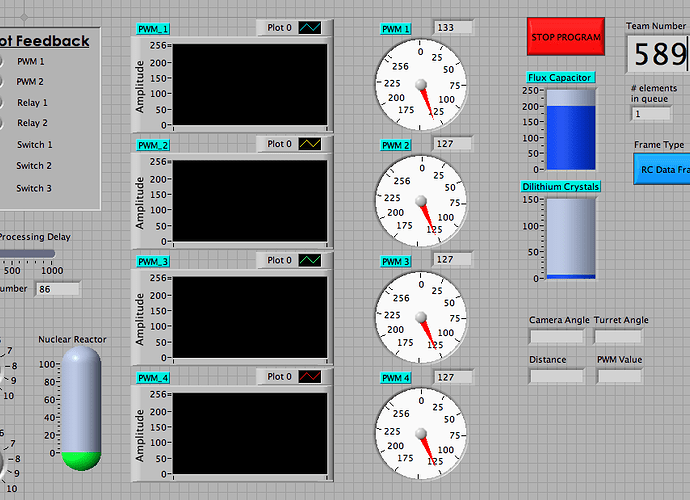Click the Turret Angle field
Image resolution: width=690 pixels, height=500 pixels.
click(x=618, y=337)
